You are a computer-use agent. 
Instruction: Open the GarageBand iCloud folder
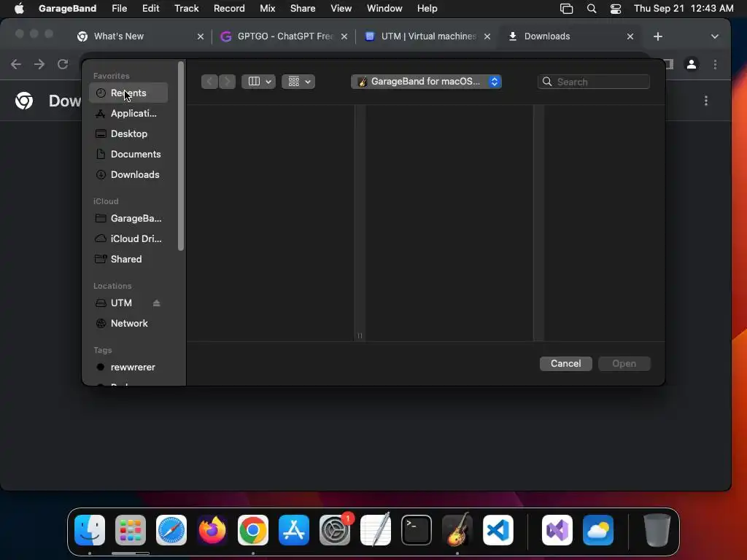[128, 219]
